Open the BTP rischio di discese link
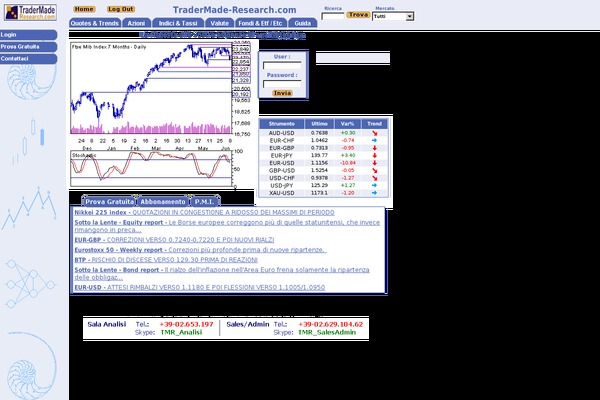 (166, 260)
